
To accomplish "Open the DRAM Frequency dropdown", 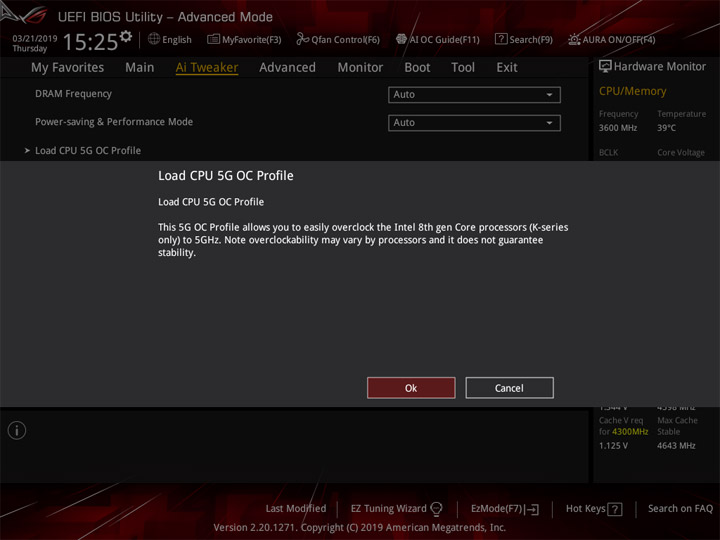I will pos(474,95).
